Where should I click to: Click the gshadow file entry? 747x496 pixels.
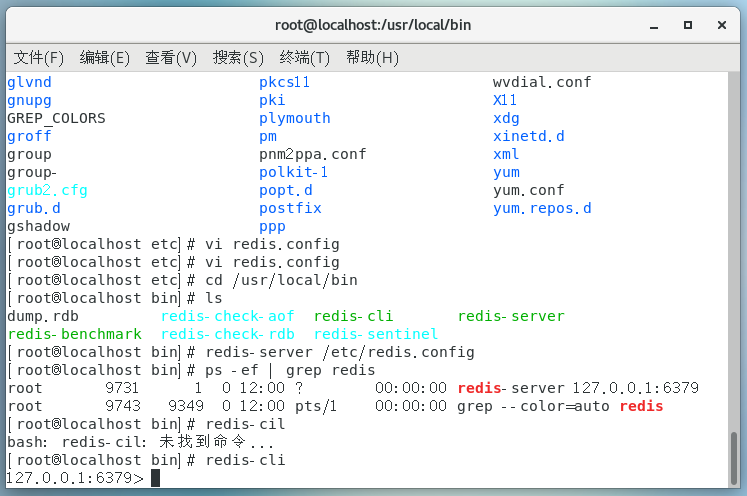[39, 226]
